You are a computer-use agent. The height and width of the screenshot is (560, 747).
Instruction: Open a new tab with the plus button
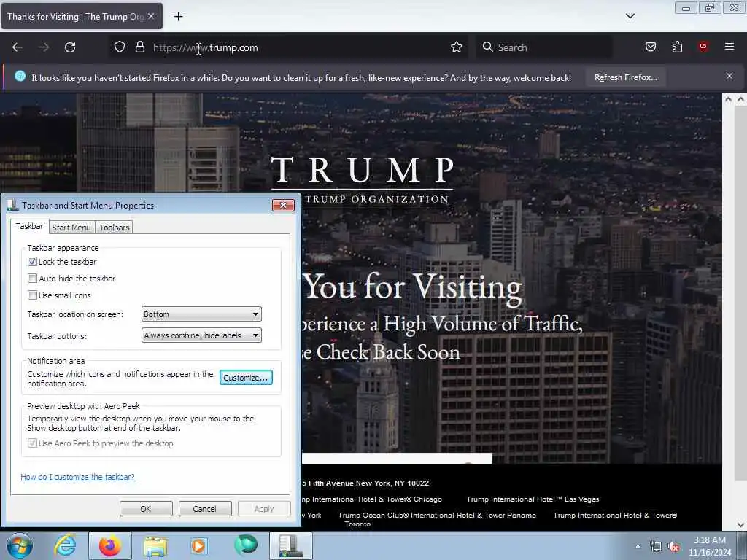[x=178, y=17]
